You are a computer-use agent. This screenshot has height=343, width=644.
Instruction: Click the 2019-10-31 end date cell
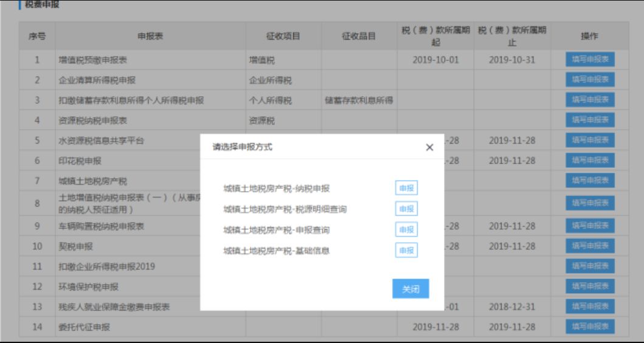pos(512,60)
